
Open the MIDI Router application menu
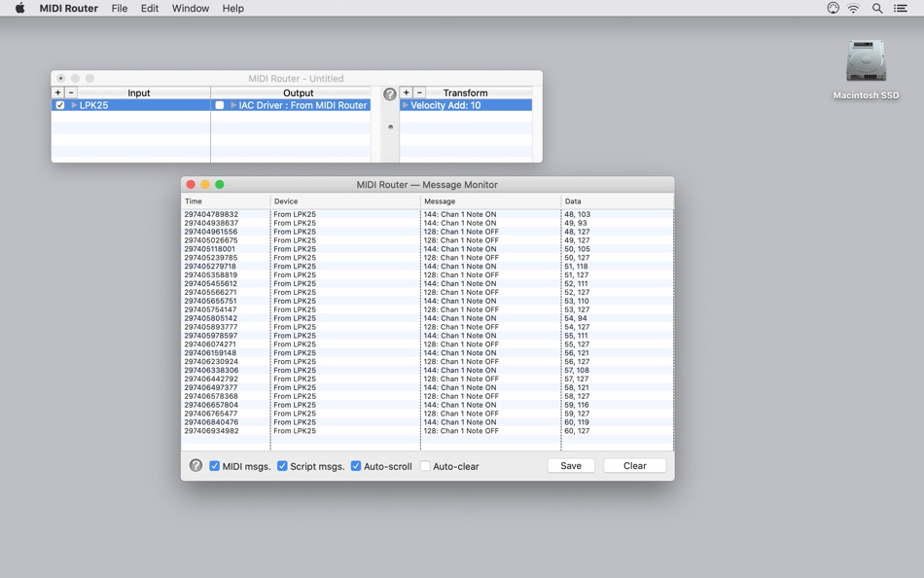click(x=68, y=8)
